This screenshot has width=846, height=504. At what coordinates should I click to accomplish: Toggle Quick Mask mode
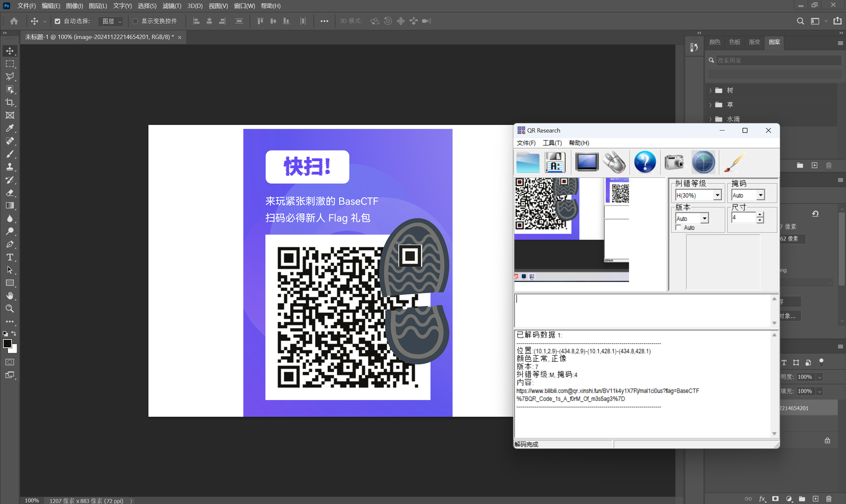(x=10, y=362)
